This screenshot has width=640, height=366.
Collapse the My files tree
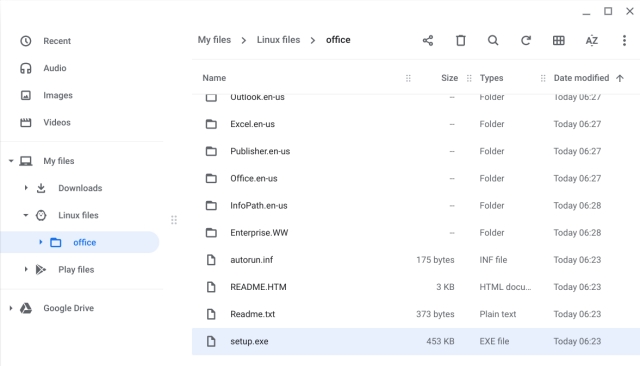tap(11, 161)
